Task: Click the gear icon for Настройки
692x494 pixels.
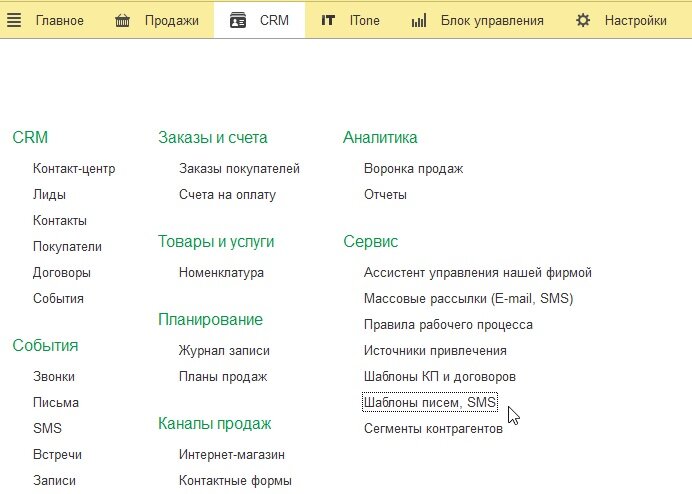Action: click(583, 20)
